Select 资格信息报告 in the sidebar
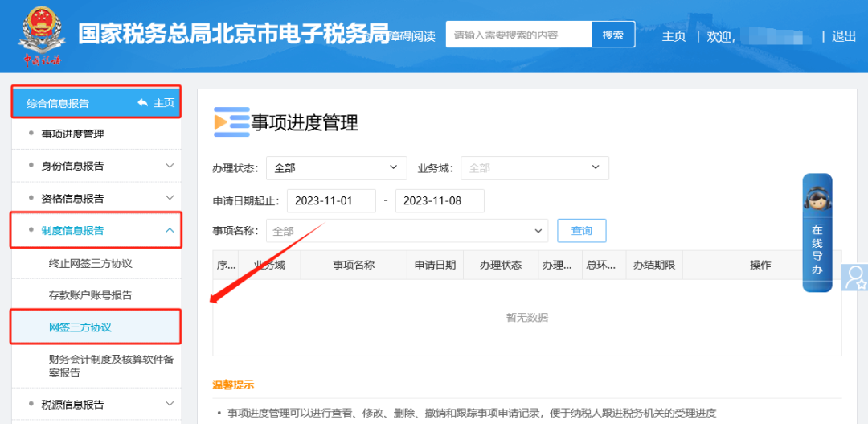 point(72,198)
